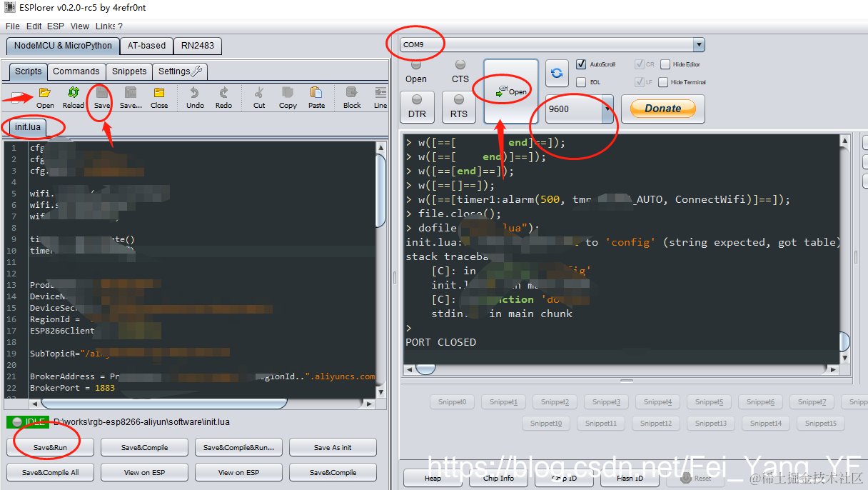Click the Snippet12 button

tap(656, 424)
